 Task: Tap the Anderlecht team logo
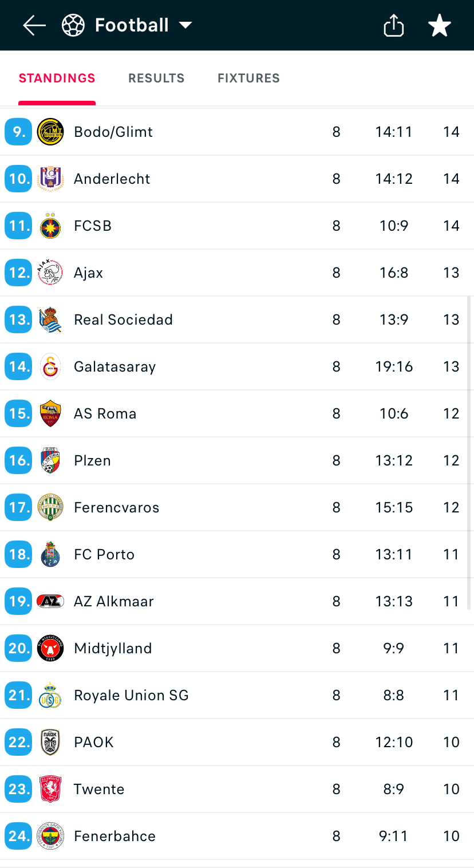coord(50,179)
